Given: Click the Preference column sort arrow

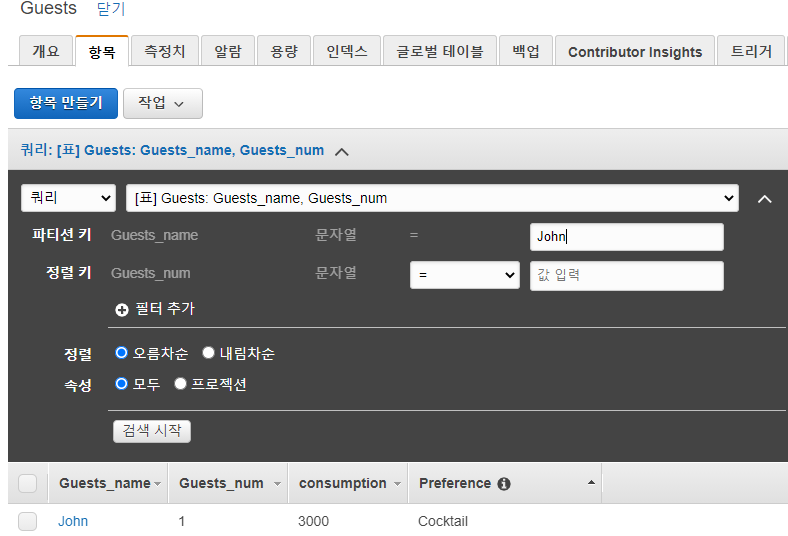Looking at the screenshot, I should 592,482.
